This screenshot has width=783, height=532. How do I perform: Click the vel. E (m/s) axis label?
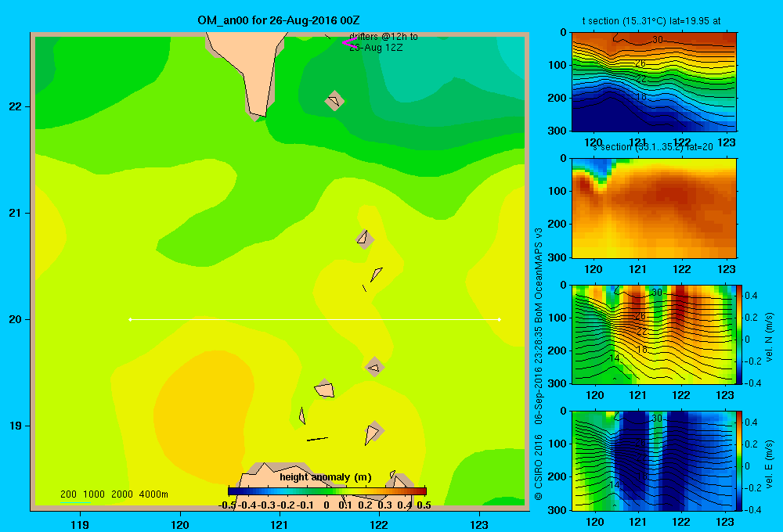click(x=769, y=464)
